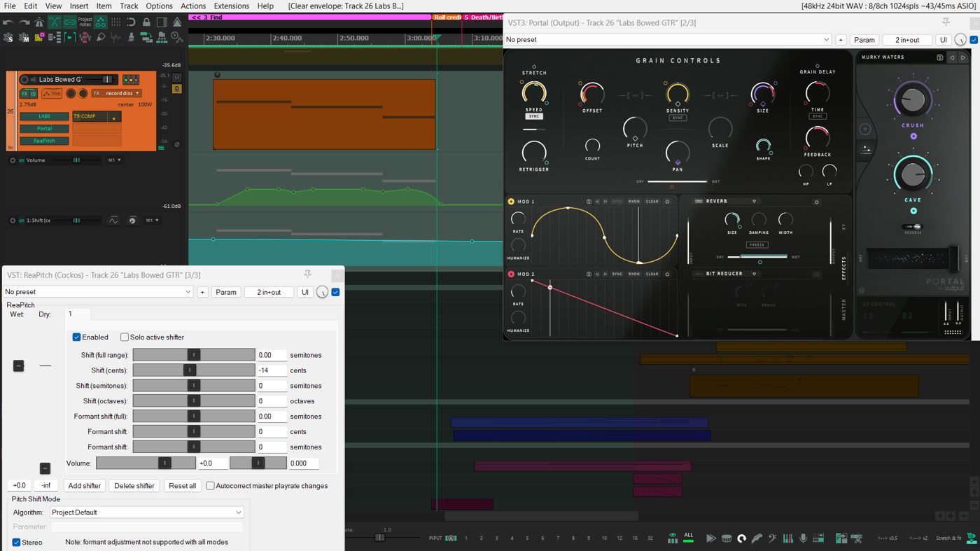
Task: Click the phase invert icon beside track meter
Action: pyautogui.click(x=177, y=144)
